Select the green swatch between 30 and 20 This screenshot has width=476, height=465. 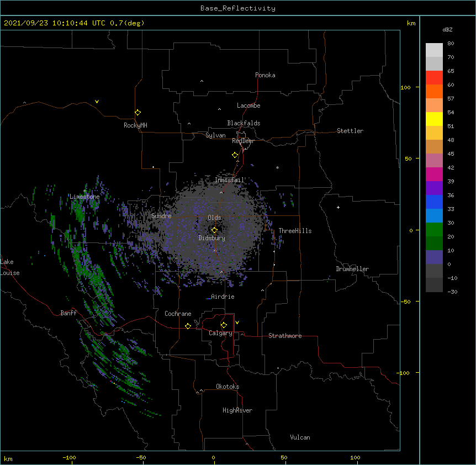[x=434, y=230]
